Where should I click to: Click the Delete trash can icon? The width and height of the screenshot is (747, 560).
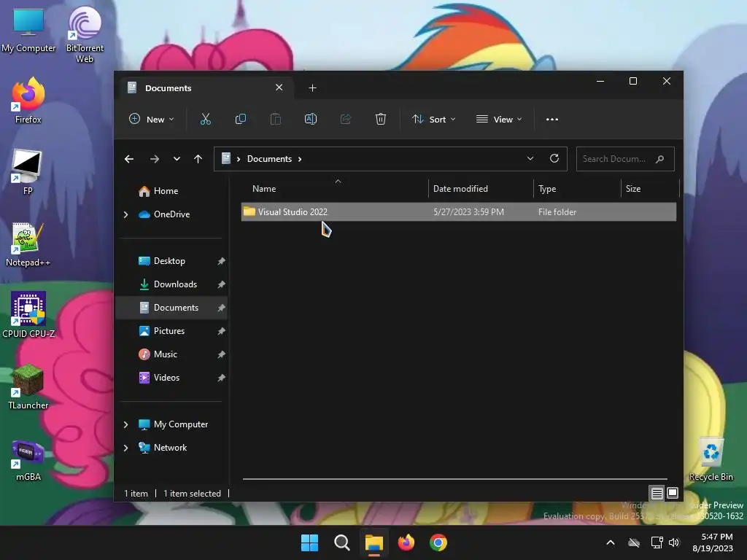[x=381, y=119]
